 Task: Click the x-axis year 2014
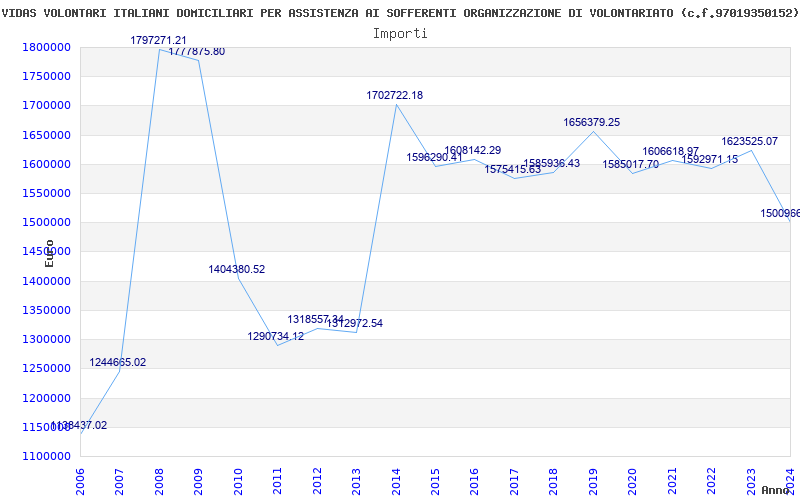tap(395, 481)
